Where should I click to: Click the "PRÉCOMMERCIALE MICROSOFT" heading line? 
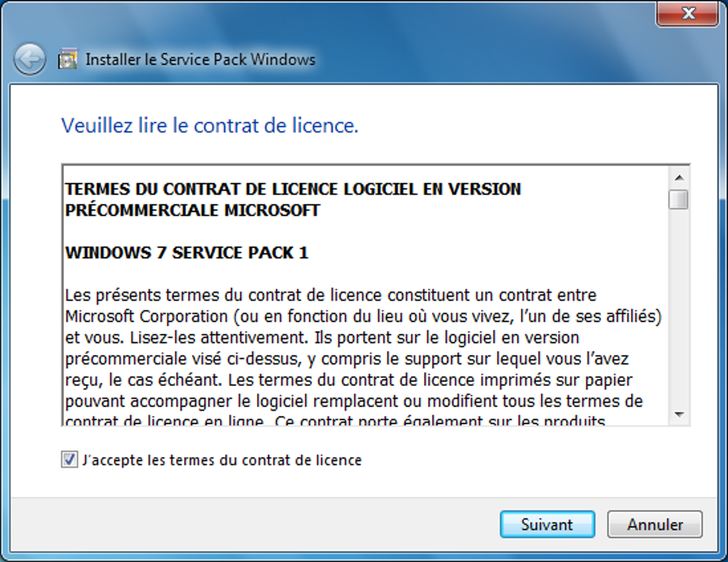coord(193,211)
